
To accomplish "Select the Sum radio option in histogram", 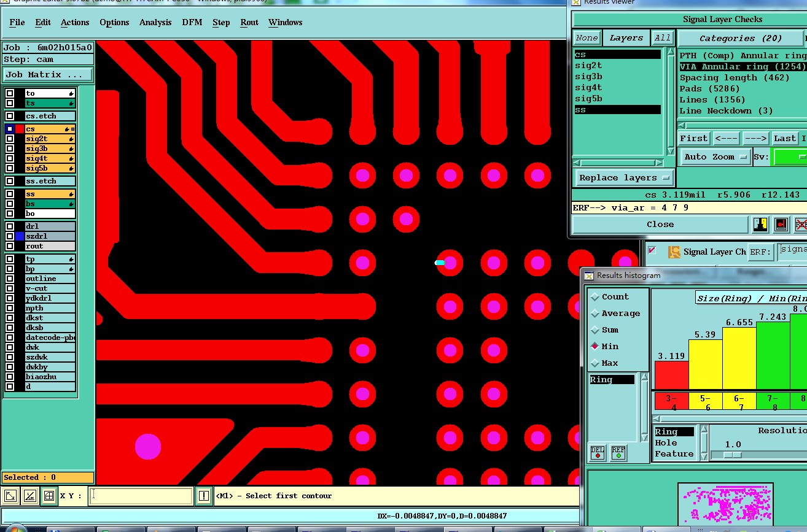I will point(595,330).
